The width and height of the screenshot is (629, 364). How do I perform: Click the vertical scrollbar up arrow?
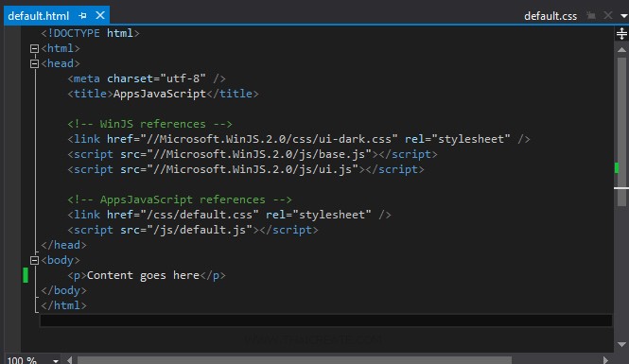[x=621, y=50]
